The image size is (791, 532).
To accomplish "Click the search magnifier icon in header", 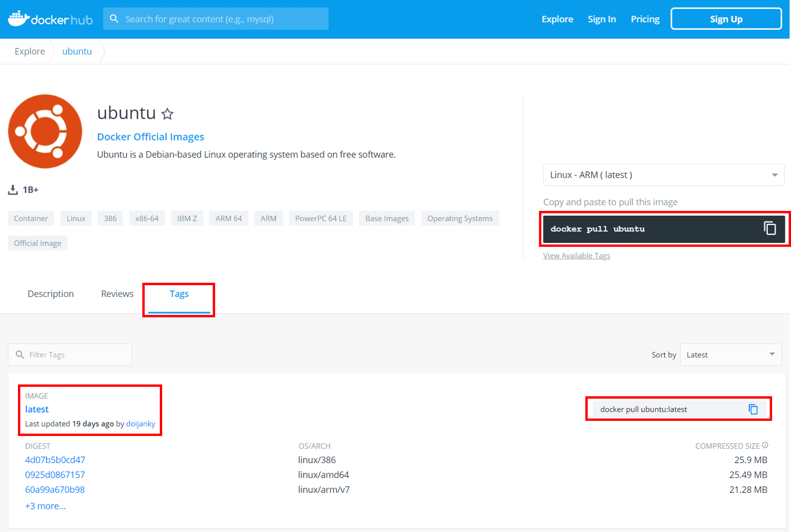I will pyautogui.click(x=114, y=19).
